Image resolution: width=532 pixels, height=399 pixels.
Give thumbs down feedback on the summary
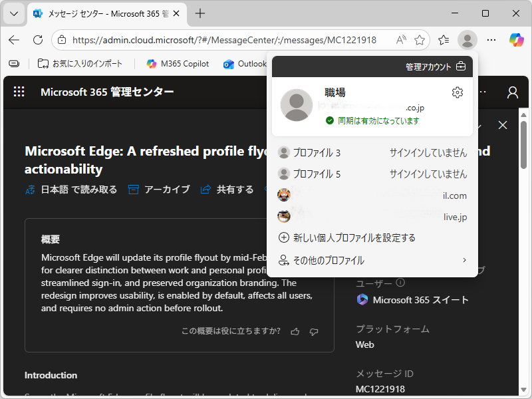(313, 331)
